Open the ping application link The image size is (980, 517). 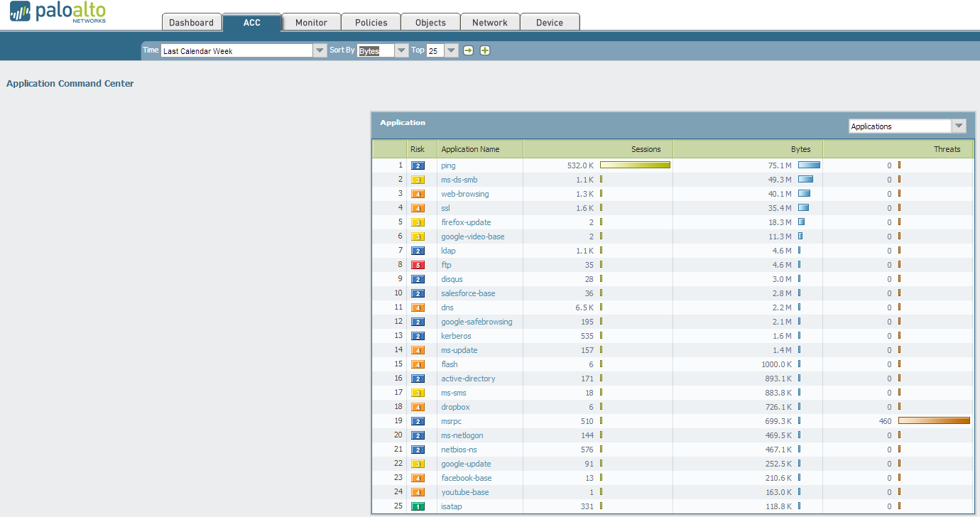point(448,165)
